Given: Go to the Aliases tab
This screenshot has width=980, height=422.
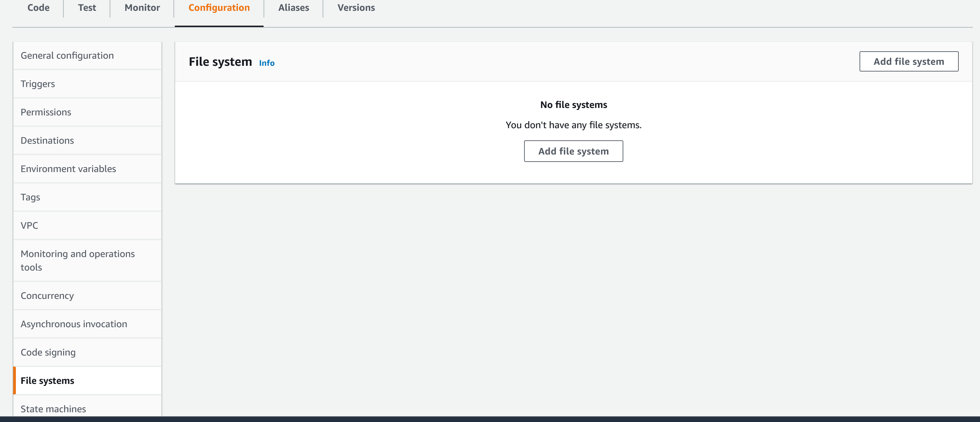Looking at the screenshot, I should pyautogui.click(x=293, y=8).
